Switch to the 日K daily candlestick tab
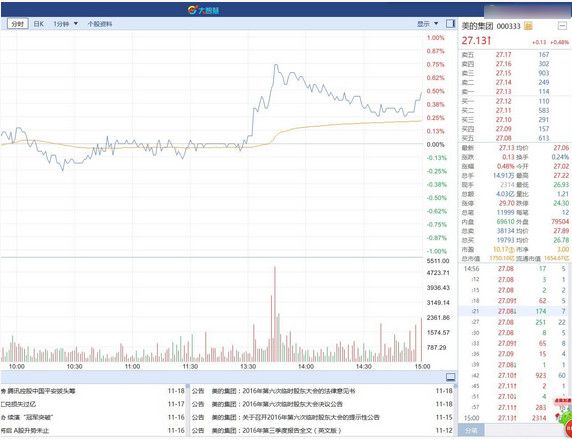This screenshot has height=439, width=572. tap(39, 24)
